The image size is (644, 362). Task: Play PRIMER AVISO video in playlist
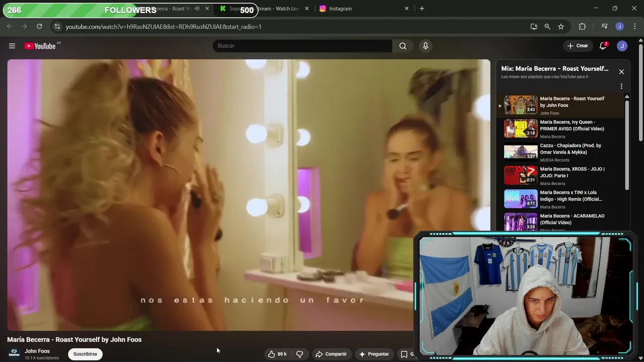tap(560, 129)
